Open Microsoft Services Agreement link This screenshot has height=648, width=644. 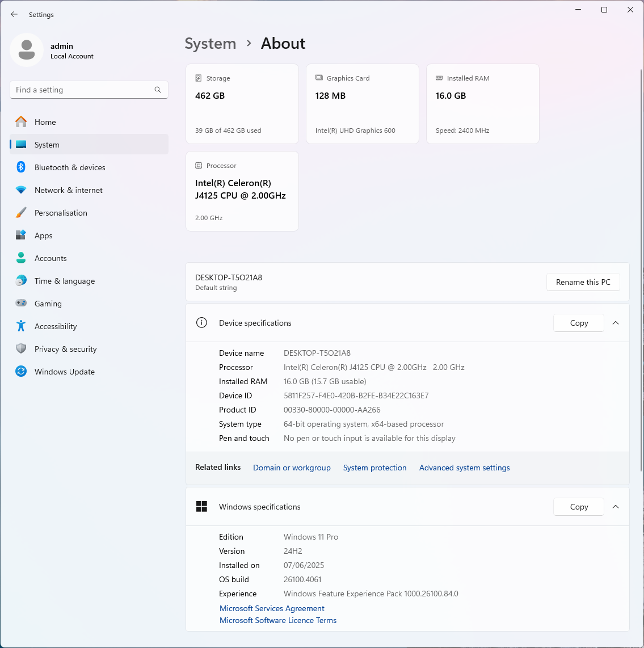coord(272,608)
